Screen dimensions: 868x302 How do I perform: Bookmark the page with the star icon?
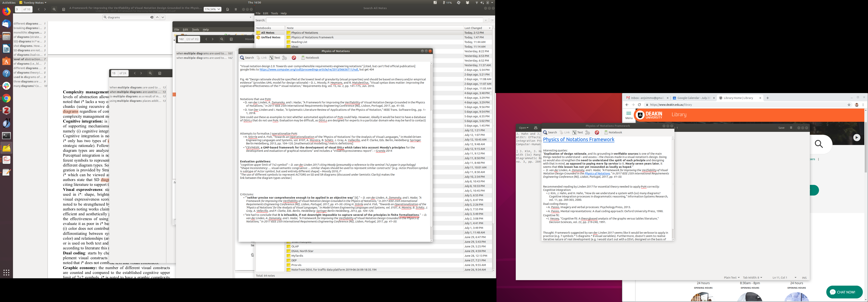(x=849, y=105)
